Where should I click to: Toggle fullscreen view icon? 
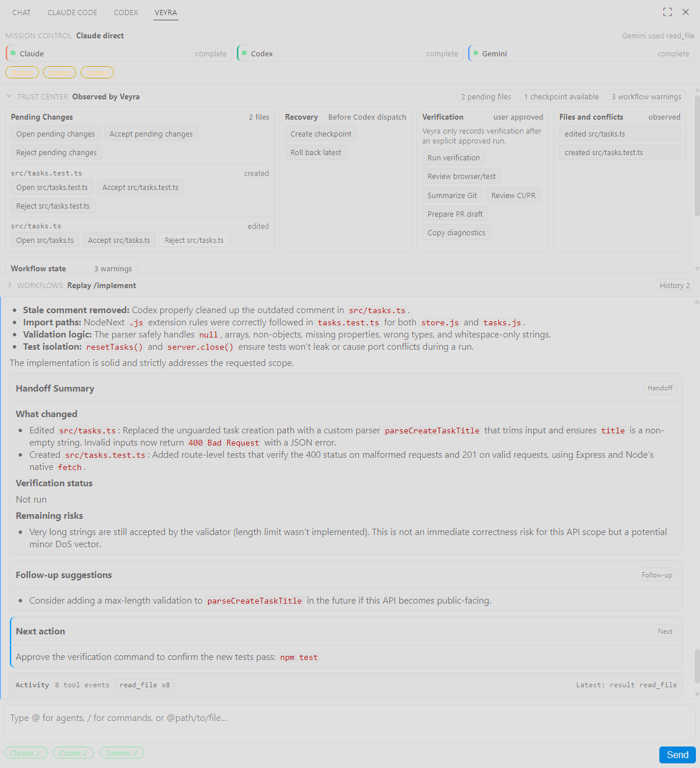click(x=667, y=12)
